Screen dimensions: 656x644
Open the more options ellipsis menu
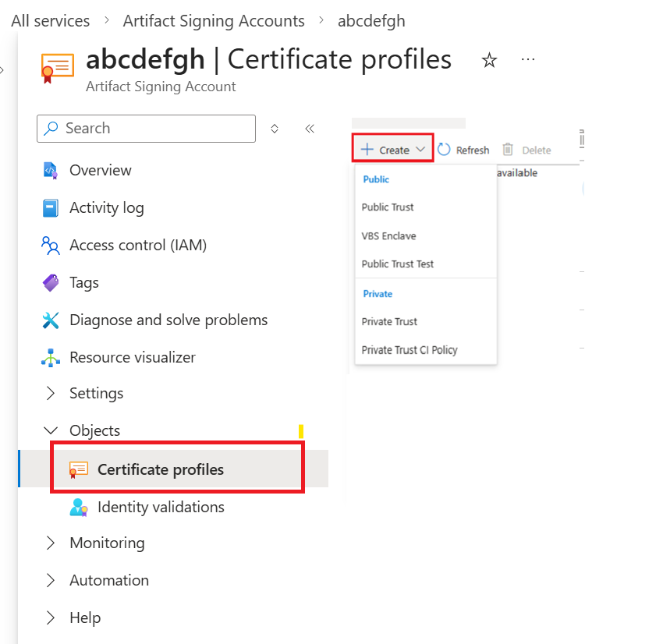pos(528,58)
